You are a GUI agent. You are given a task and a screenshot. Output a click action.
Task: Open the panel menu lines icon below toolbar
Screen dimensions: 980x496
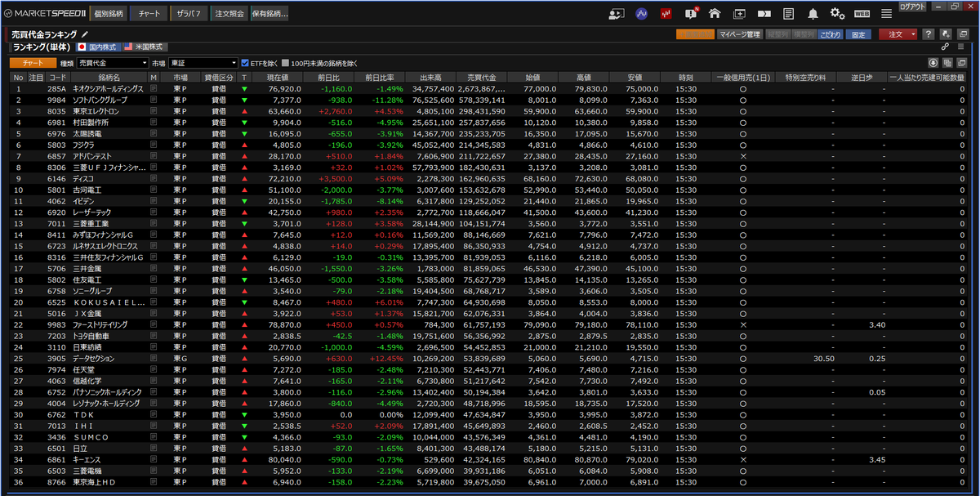[961, 47]
